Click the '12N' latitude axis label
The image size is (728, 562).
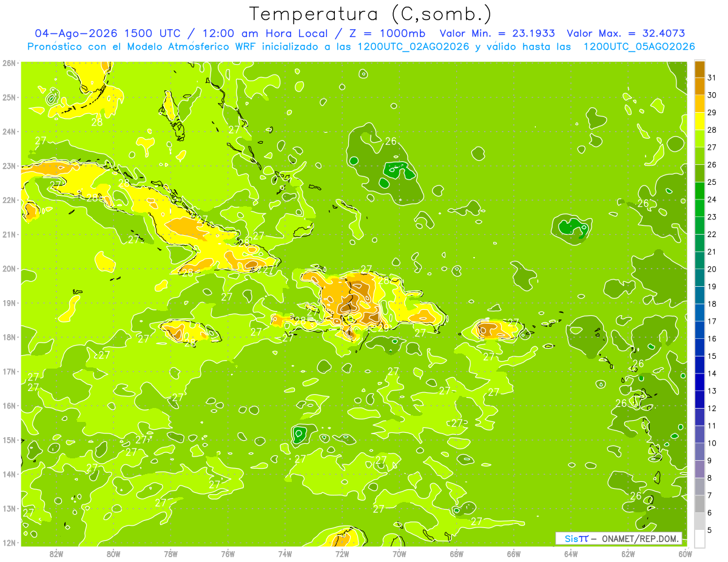pyautogui.click(x=9, y=543)
